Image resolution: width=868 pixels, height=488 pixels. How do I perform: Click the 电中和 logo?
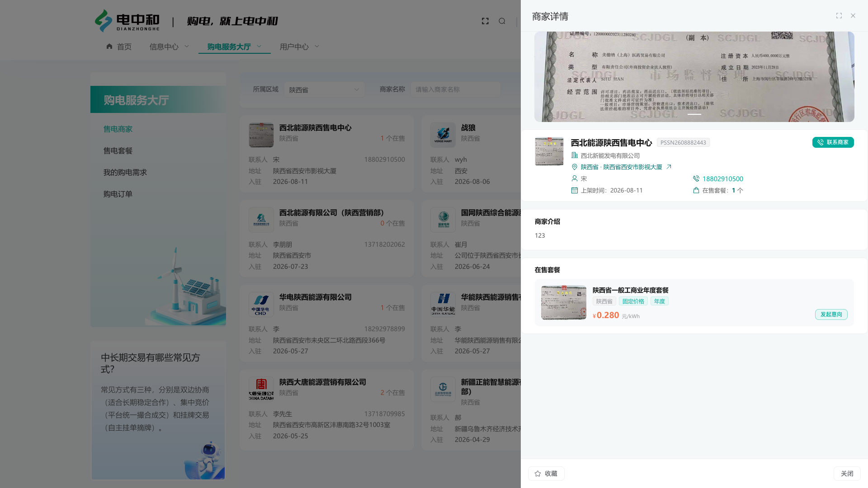click(127, 21)
